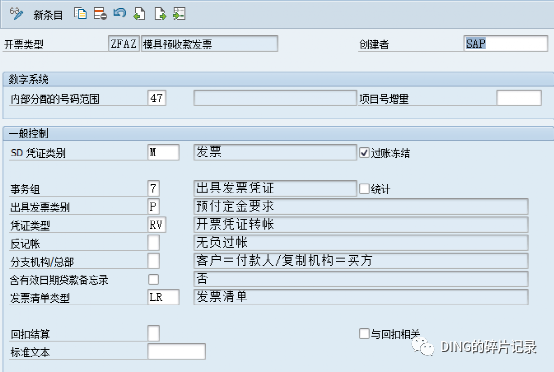Viewport: 554px width, 372px height.
Task: Click the 创建者 field containing SAP
Action: [506, 43]
